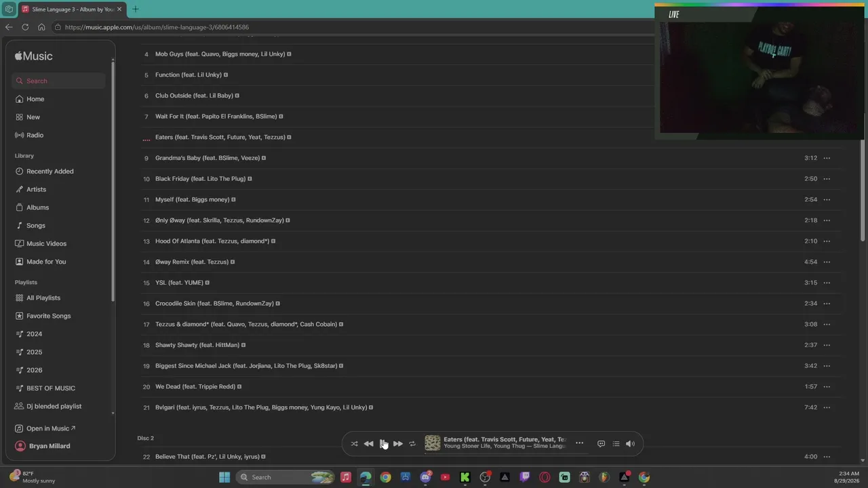
Task: Click the Windows taskbar Search box
Action: coord(285,477)
